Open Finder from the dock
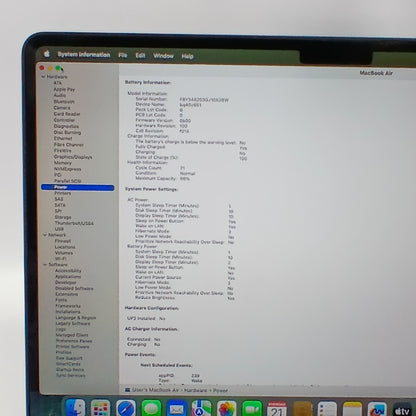 [75, 408]
